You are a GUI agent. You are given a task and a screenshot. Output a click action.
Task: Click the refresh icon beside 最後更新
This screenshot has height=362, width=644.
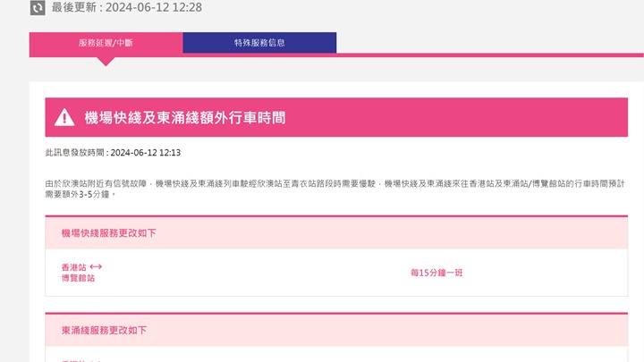point(38,7)
